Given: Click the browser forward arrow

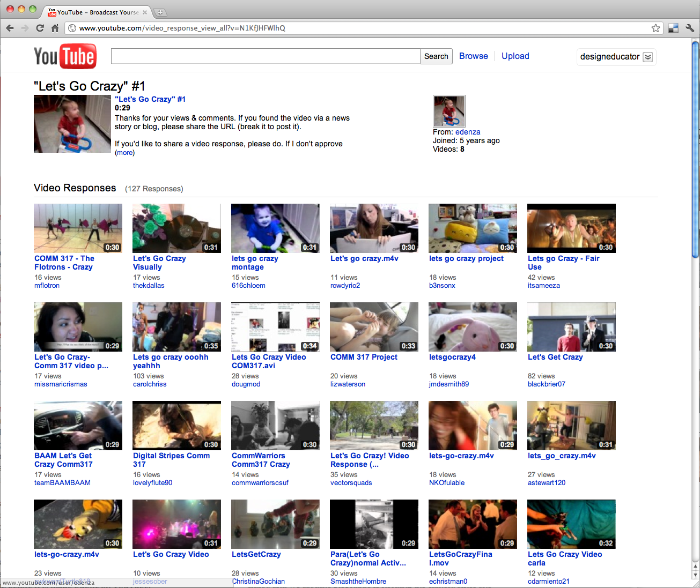Looking at the screenshot, I should [x=25, y=28].
